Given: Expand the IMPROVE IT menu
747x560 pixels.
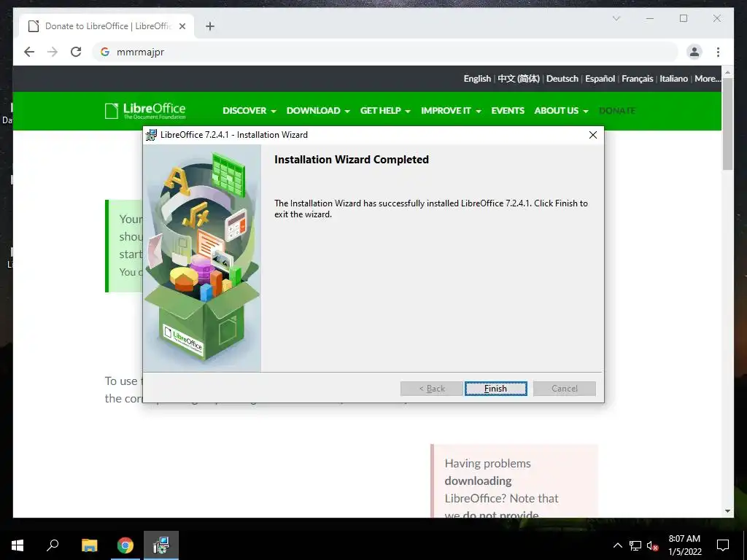Looking at the screenshot, I should click(x=451, y=111).
